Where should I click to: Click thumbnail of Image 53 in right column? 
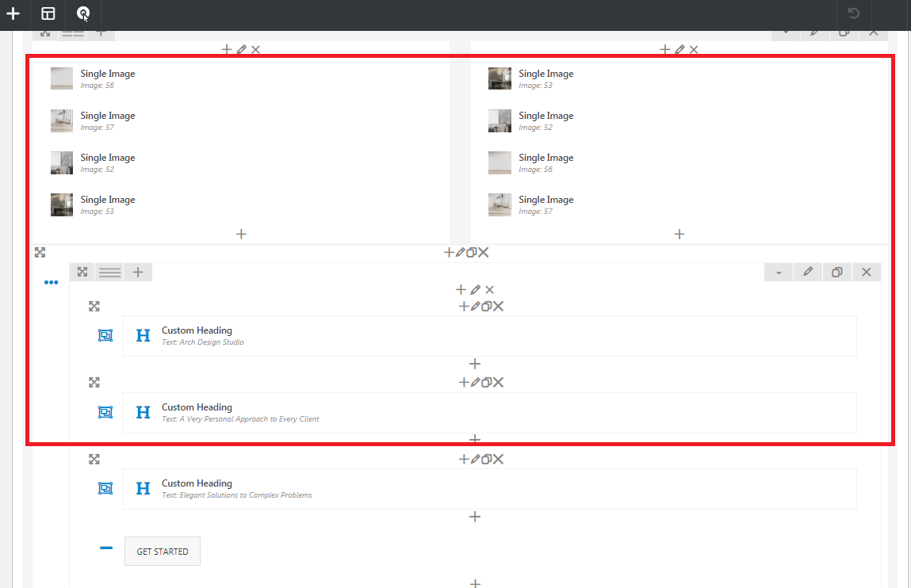pyautogui.click(x=500, y=78)
